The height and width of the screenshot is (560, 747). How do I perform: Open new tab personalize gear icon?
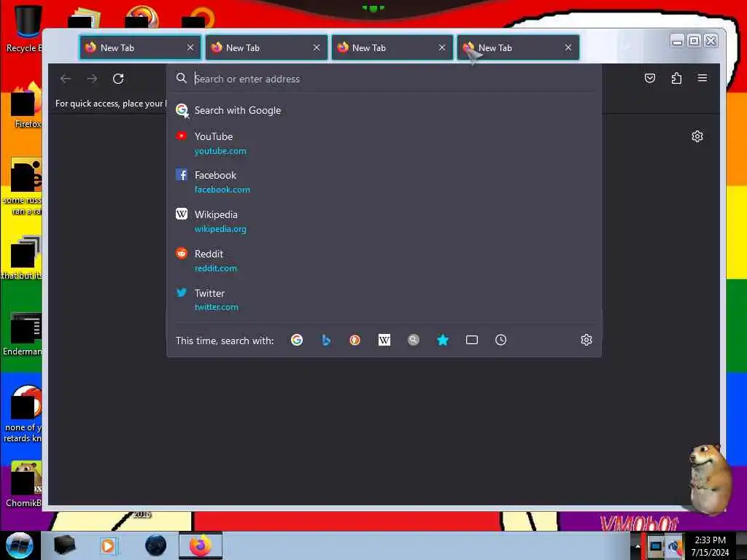(697, 136)
